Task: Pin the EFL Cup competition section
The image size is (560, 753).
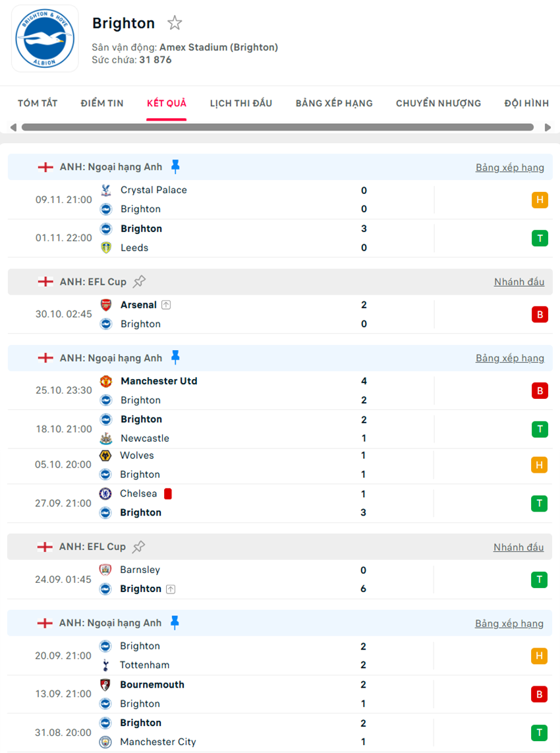Action: [139, 281]
